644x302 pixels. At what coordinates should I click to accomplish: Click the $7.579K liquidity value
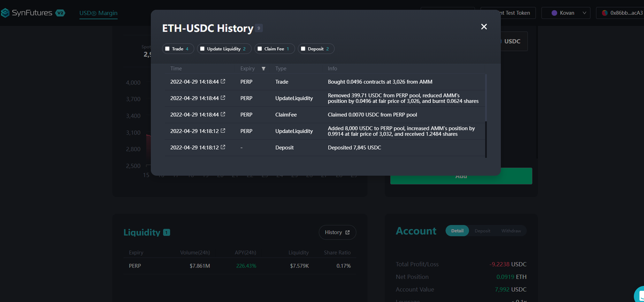[299, 266]
